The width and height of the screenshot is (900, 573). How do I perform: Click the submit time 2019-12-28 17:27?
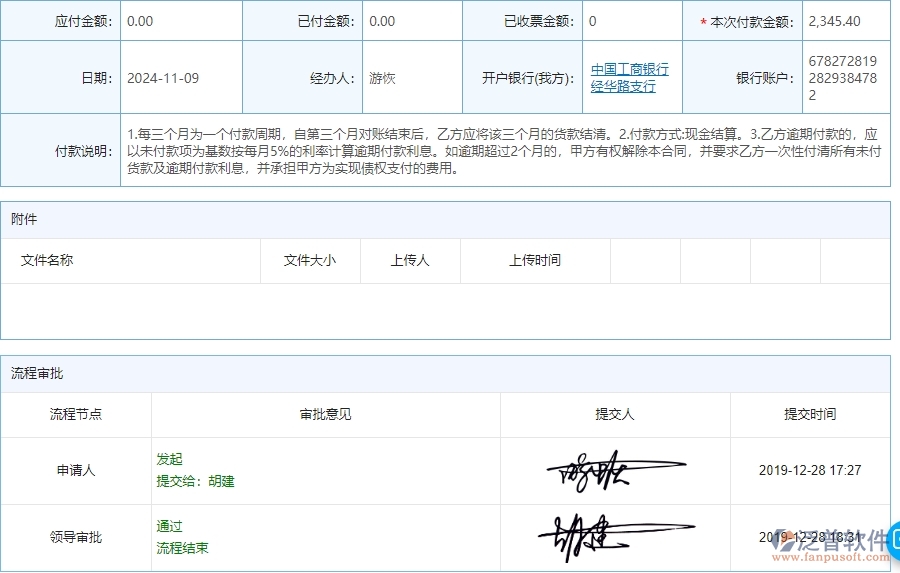click(810, 470)
